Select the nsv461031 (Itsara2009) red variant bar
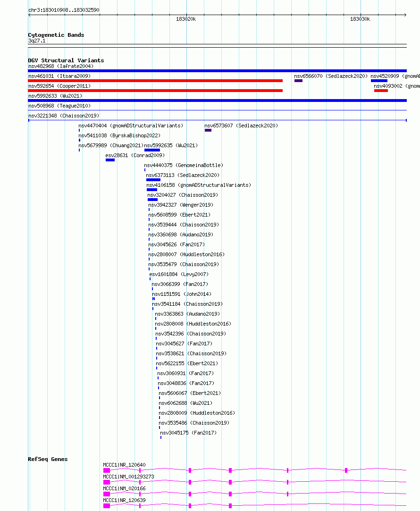 [x=155, y=81]
